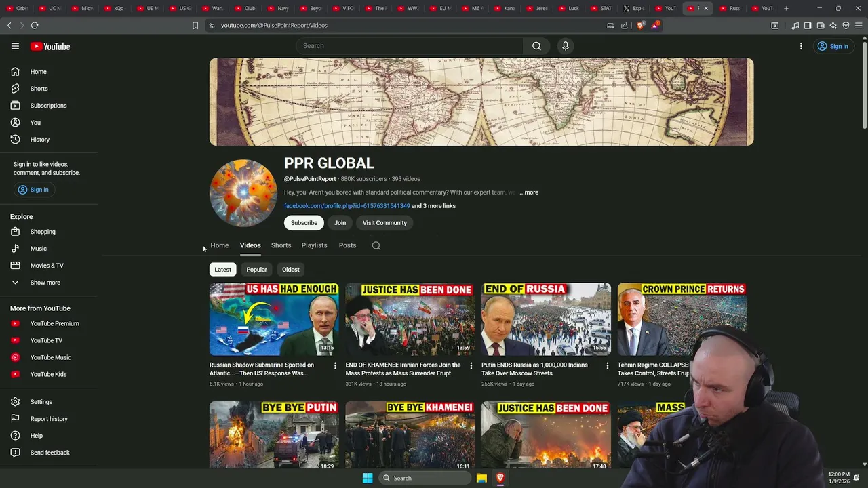
Task: Click Send feedback in sidebar
Action: pos(51,453)
